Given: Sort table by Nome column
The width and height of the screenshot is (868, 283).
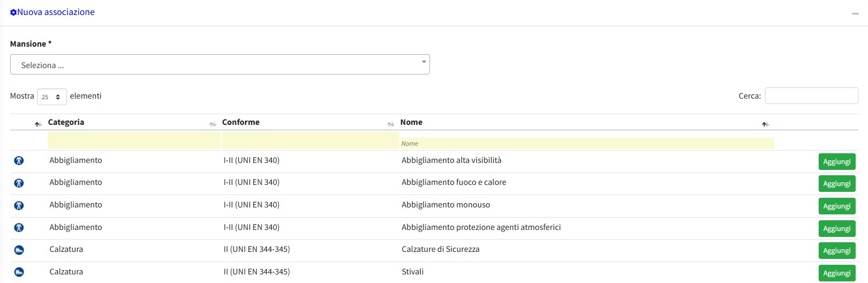Looking at the screenshot, I should coord(412,122).
